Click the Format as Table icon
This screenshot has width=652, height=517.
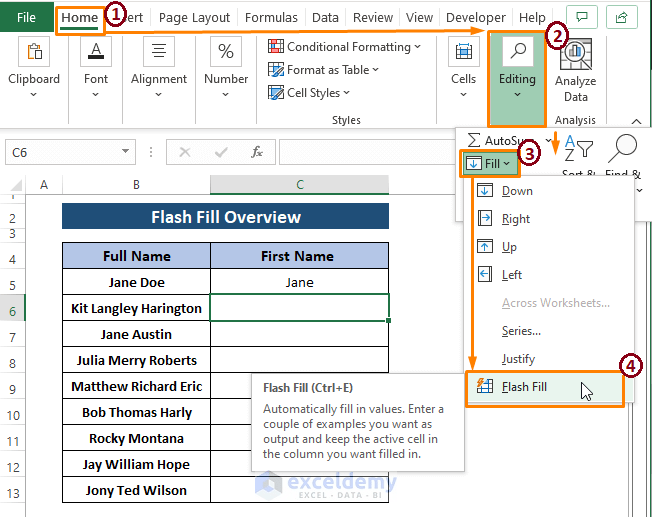[x=276, y=69]
